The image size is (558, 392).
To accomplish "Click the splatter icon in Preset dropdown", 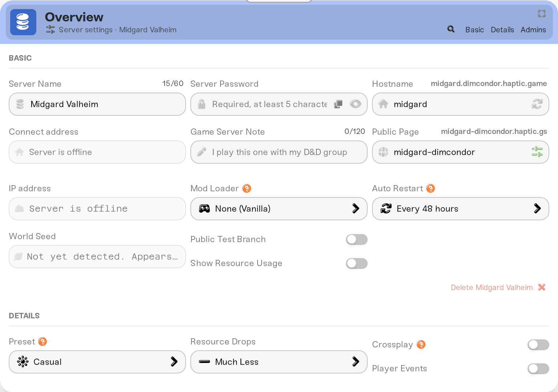I will point(23,362).
